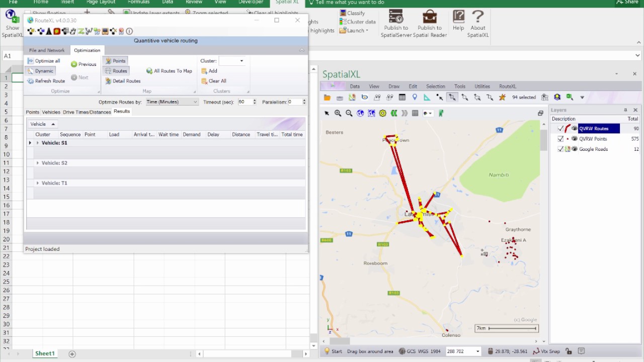This screenshot has width=644, height=362.
Task: Open the 288 702 scale dropdown
Action: [x=477, y=351]
